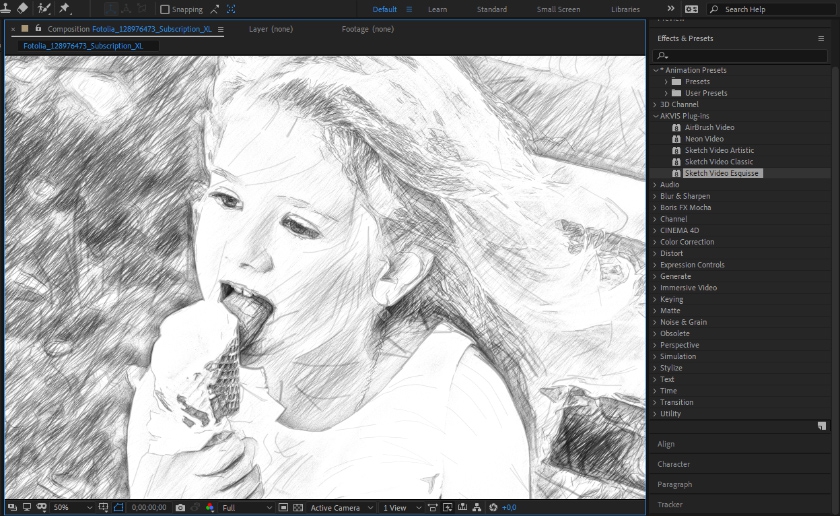This screenshot has height=516, width=840.
Task: Select the Puppet Pin tool
Action: click(x=65, y=8)
